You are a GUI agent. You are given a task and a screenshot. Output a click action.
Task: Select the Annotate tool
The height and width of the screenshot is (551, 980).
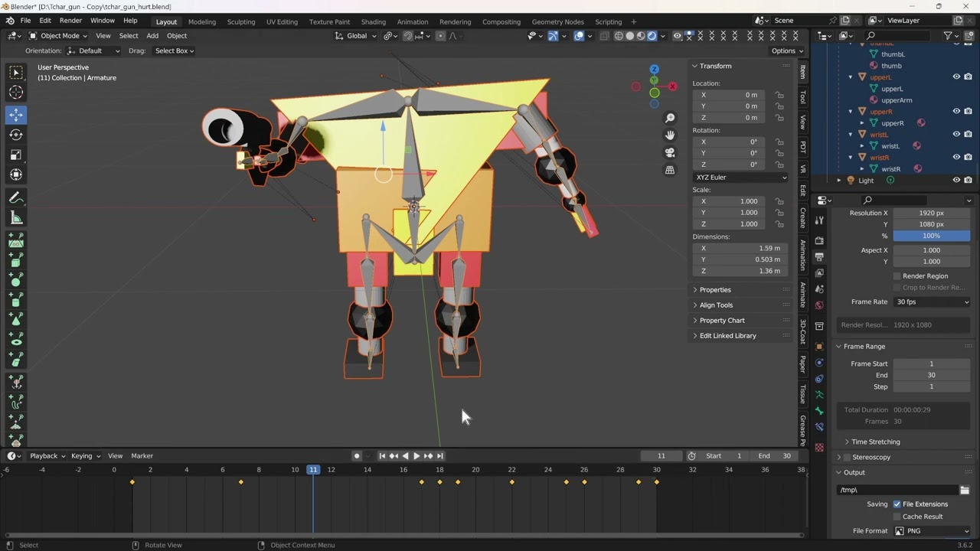16,198
